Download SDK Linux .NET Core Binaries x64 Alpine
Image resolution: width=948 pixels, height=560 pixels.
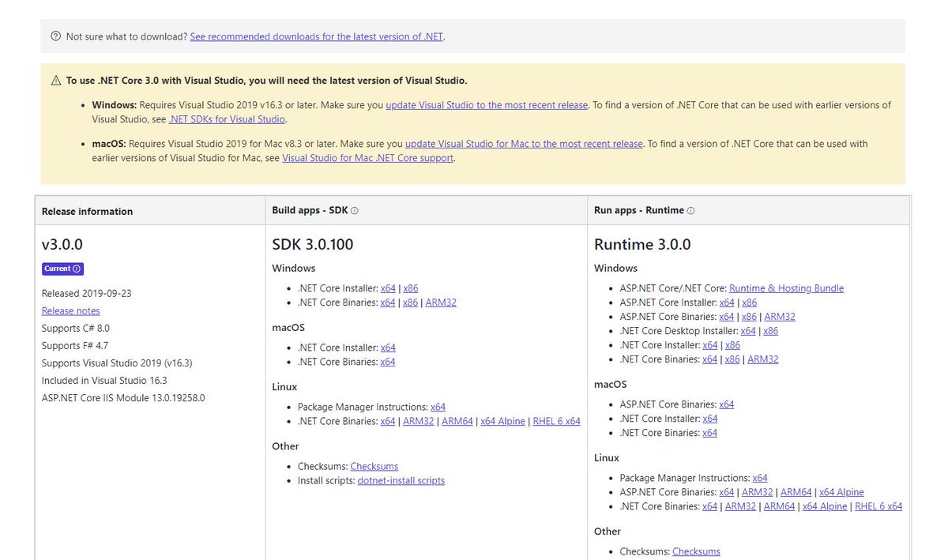coord(503,422)
